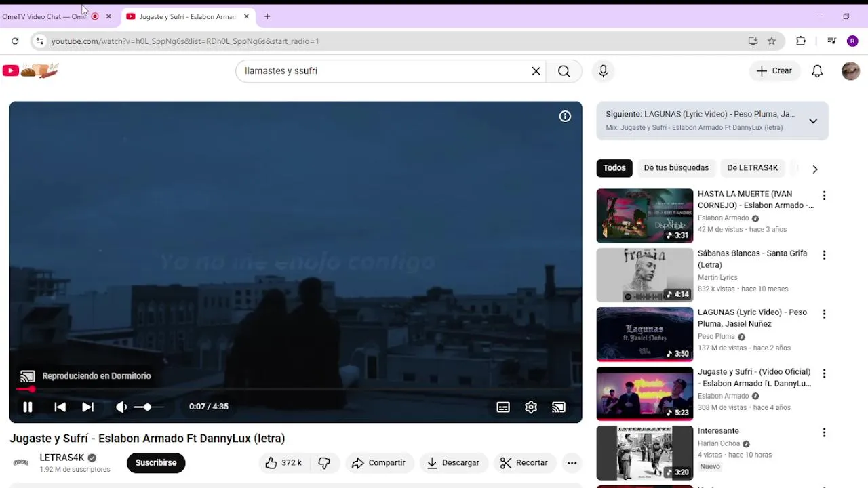Expand the Siguiente mix playlist panel

(x=813, y=121)
